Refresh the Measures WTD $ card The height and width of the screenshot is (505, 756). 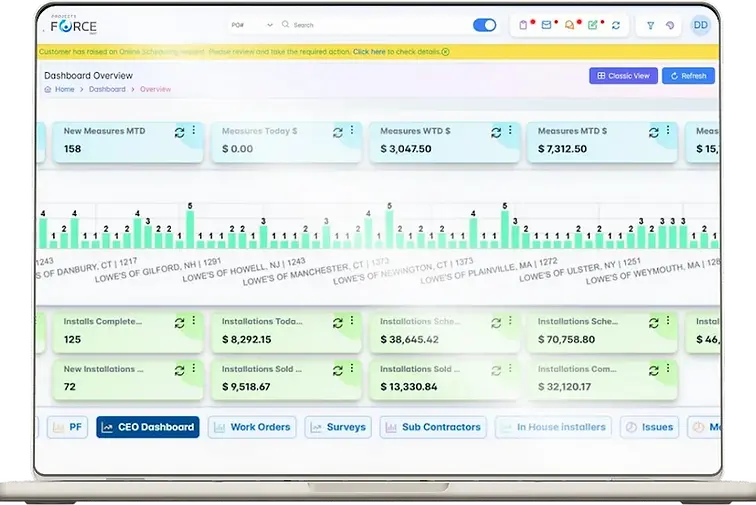[496, 132]
